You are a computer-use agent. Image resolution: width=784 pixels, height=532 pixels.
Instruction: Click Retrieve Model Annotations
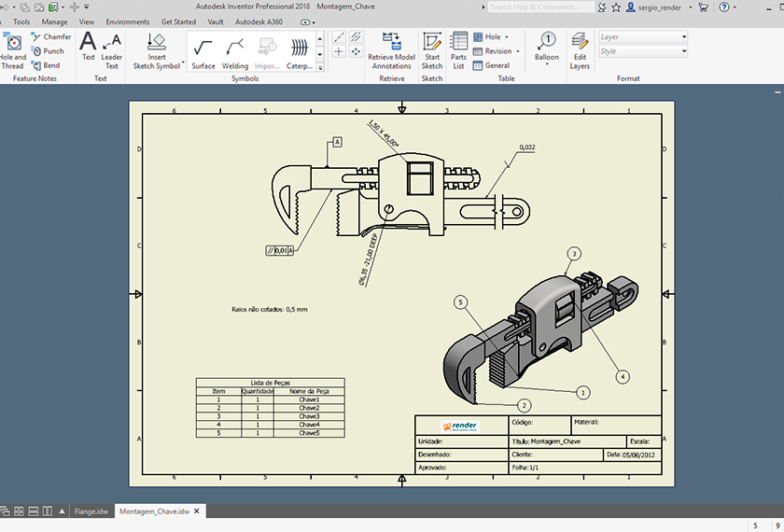[x=391, y=50]
